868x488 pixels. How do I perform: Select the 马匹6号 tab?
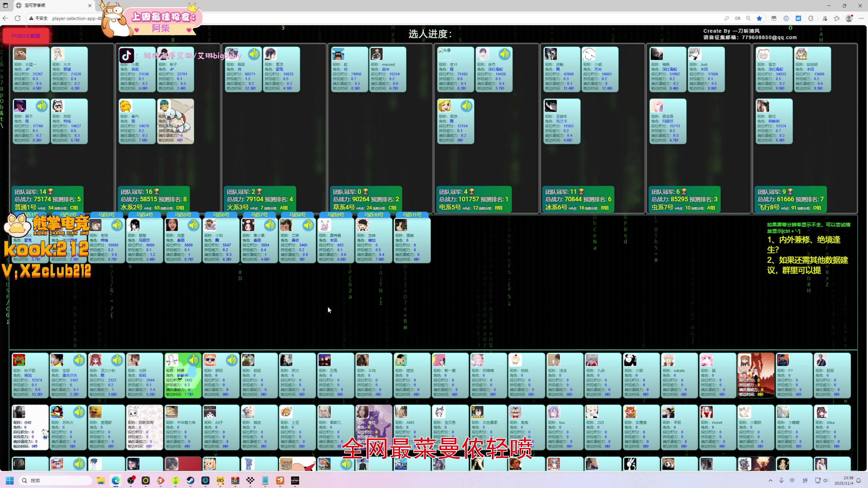[x=221, y=215]
